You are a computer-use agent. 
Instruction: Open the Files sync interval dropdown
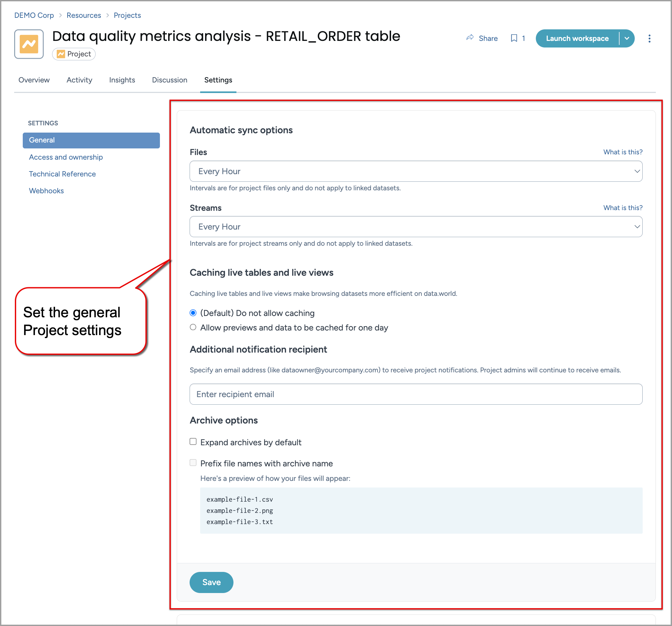(x=415, y=171)
